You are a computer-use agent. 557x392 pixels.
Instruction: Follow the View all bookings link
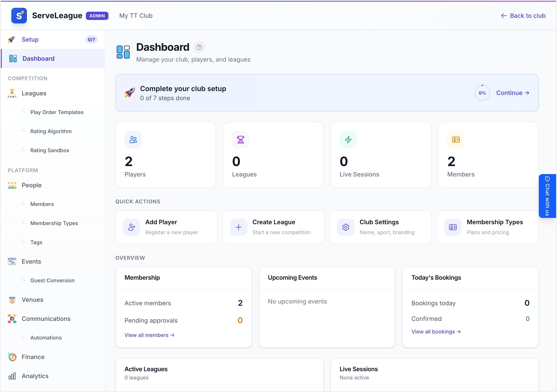coord(436,332)
